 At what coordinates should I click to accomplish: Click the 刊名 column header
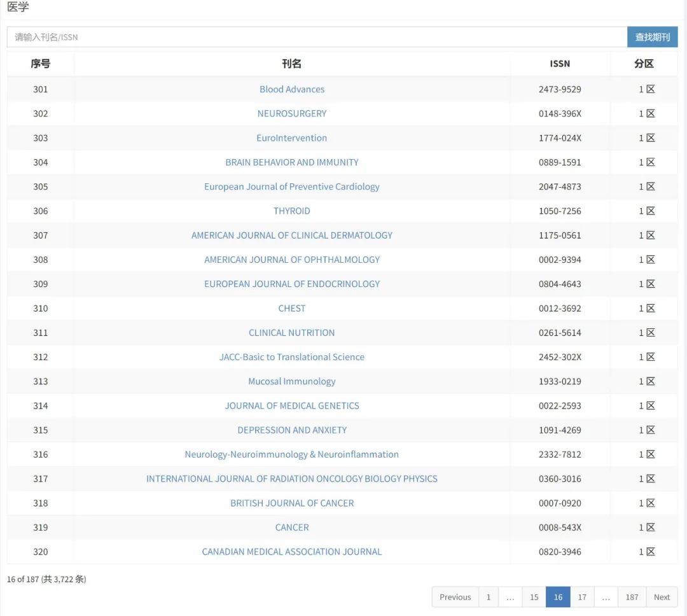tap(292, 64)
